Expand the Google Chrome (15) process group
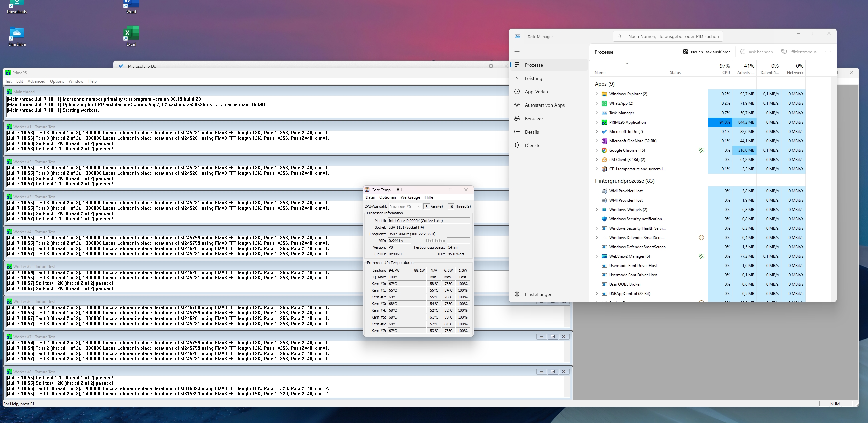This screenshot has width=868, height=423. [x=597, y=150]
